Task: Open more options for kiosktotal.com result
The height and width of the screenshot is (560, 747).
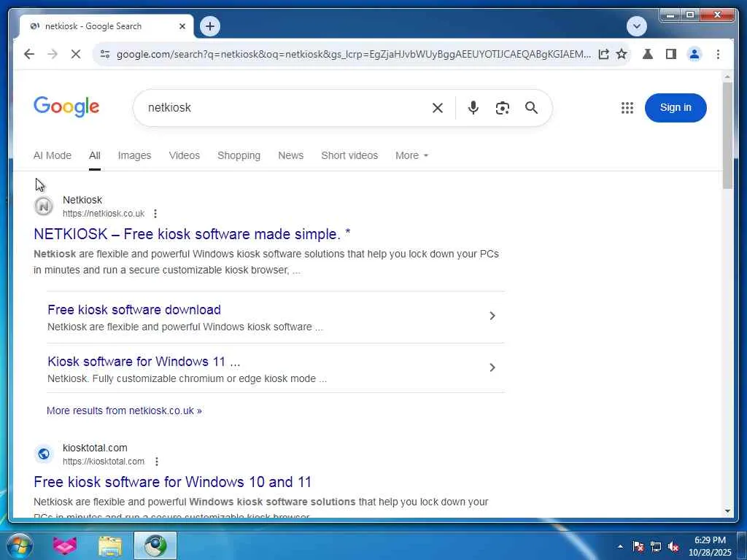Action: [x=157, y=462]
